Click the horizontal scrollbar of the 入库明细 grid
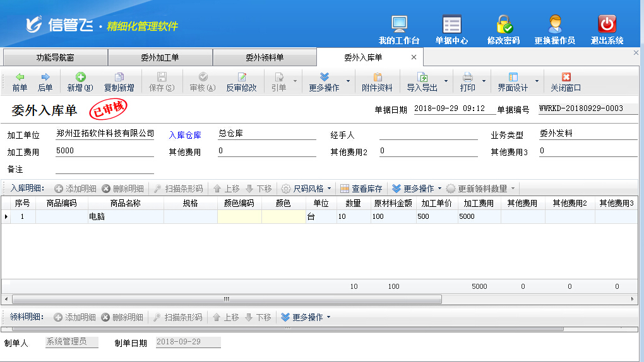This screenshot has width=644, height=362. click(226, 299)
